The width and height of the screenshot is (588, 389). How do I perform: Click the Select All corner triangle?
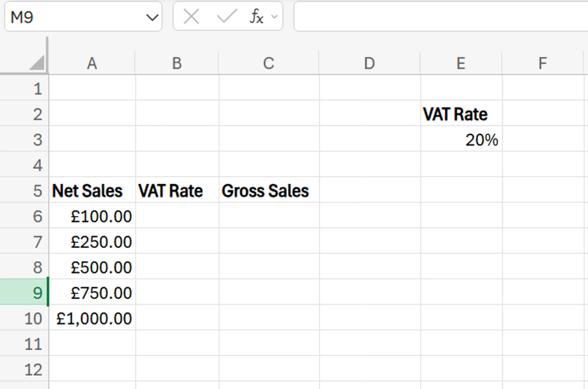[x=37, y=62]
